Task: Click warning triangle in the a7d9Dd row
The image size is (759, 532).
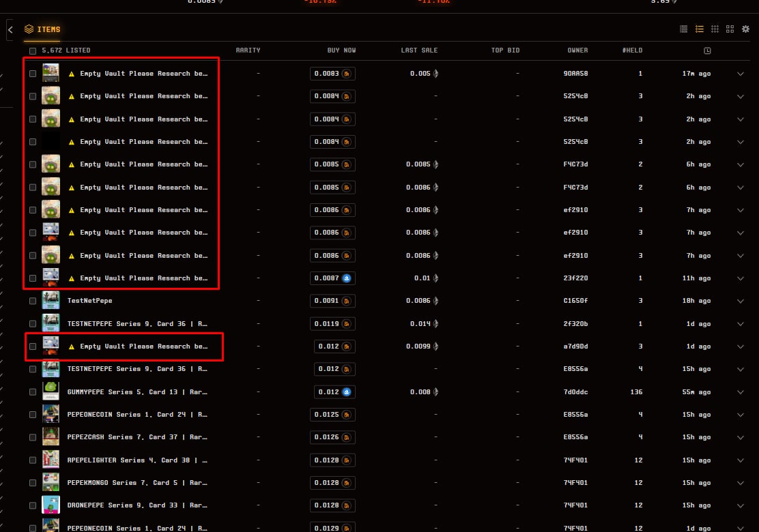Action: (72, 346)
